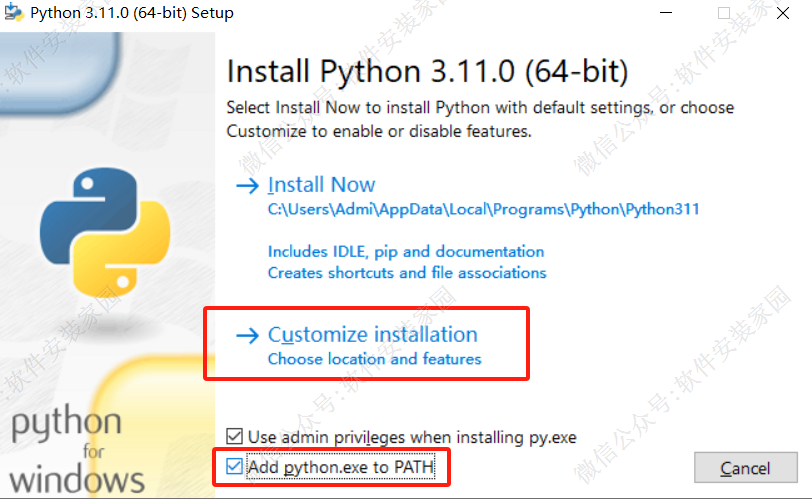The height and width of the screenshot is (499, 812).
Task: Start installation with Install Now
Action: click(321, 185)
